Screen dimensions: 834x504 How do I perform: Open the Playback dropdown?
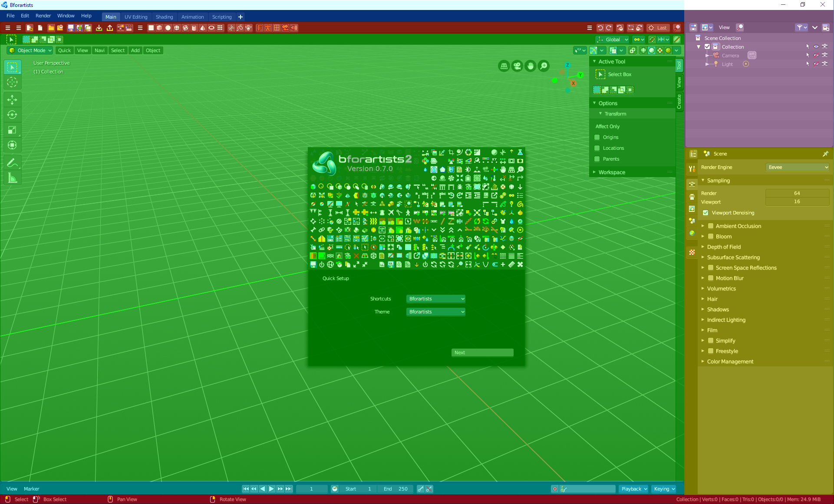[634, 489]
